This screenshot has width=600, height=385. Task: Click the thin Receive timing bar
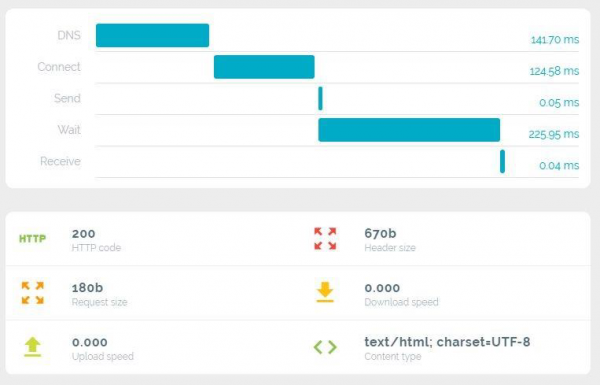[502, 162]
